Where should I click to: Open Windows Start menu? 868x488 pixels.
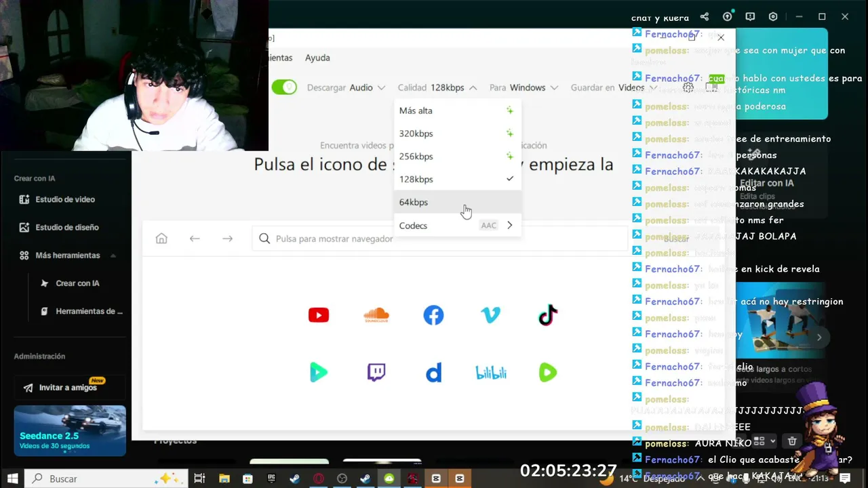coord(12,479)
